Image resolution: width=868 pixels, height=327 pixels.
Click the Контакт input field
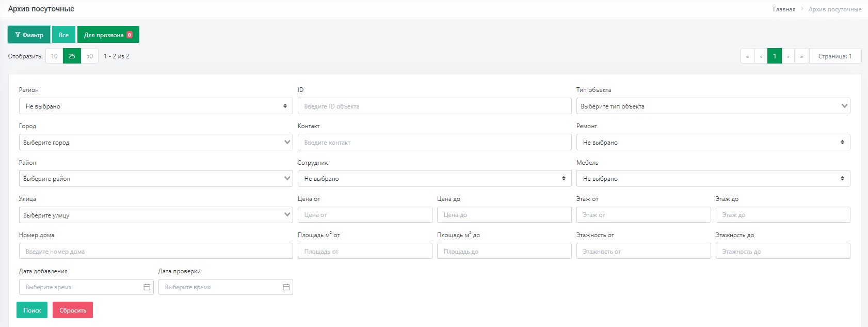click(435, 142)
